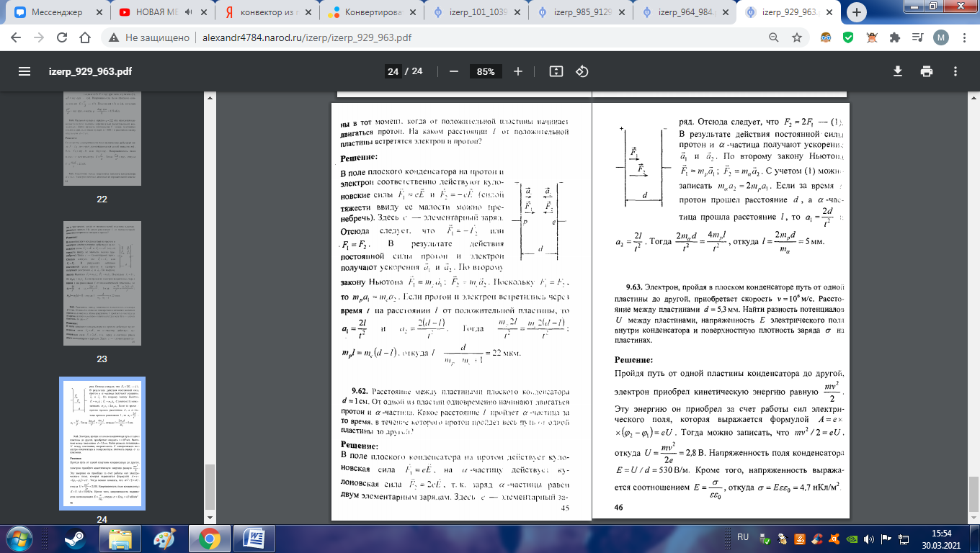Click the zoom out minus icon

(x=454, y=71)
